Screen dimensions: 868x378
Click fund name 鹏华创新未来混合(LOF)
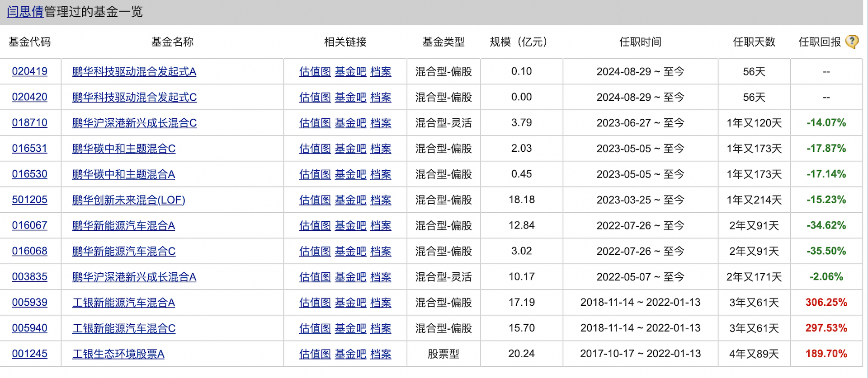click(128, 200)
